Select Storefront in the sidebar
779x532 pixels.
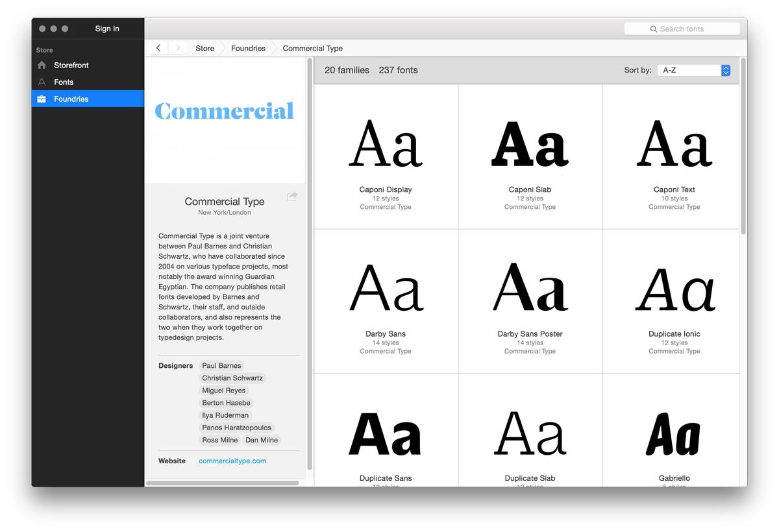[88, 65]
